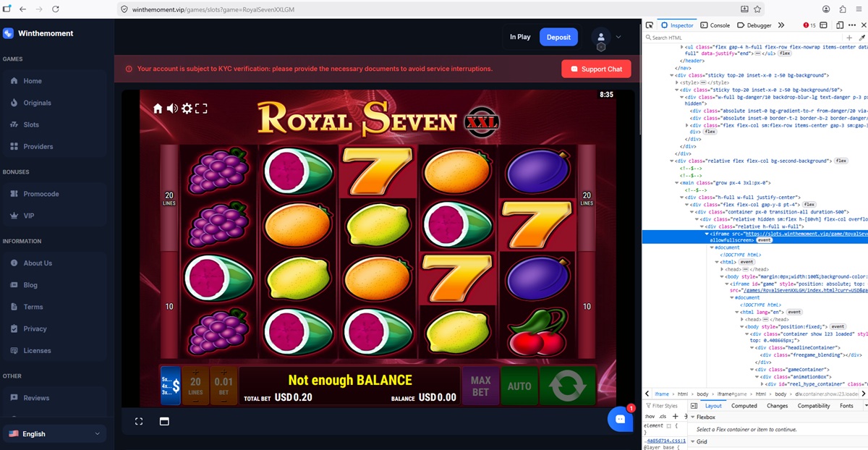Click the green spin reels button

pyautogui.click(x=567, y=385)
